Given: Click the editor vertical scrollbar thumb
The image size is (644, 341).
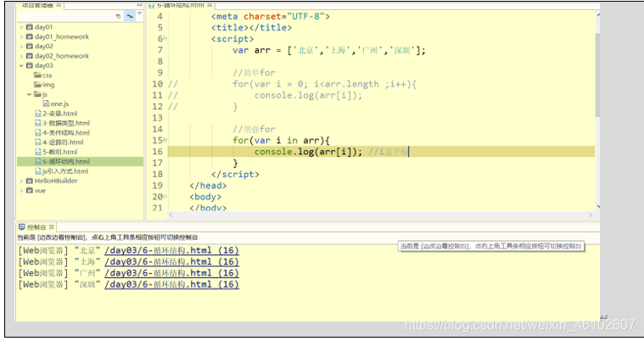Looking at the screenshot, I should point(598,75).
